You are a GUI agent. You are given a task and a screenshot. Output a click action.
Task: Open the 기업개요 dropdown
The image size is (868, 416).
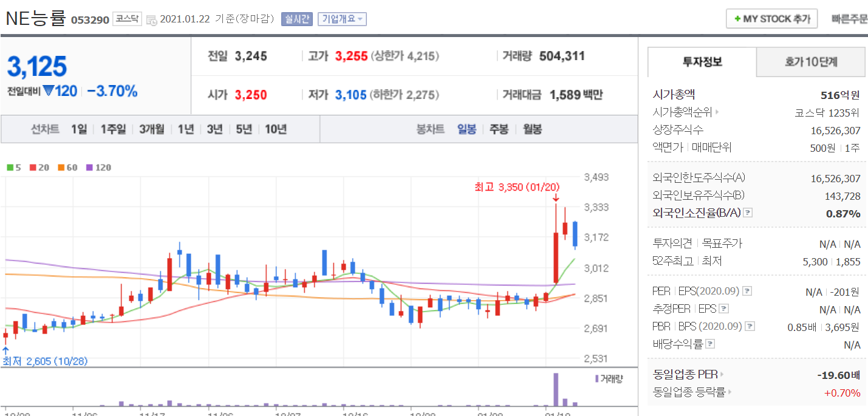click(342, 19)
